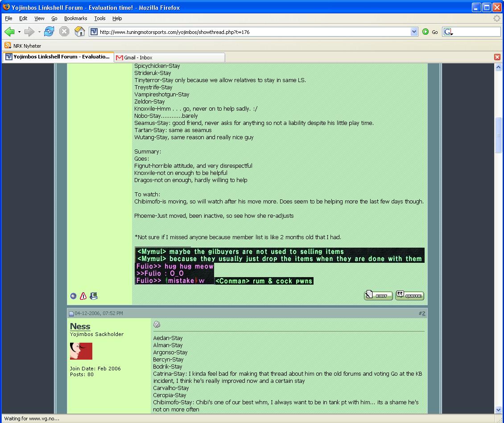Expand the URL address bar dropdown

[414, 32]
